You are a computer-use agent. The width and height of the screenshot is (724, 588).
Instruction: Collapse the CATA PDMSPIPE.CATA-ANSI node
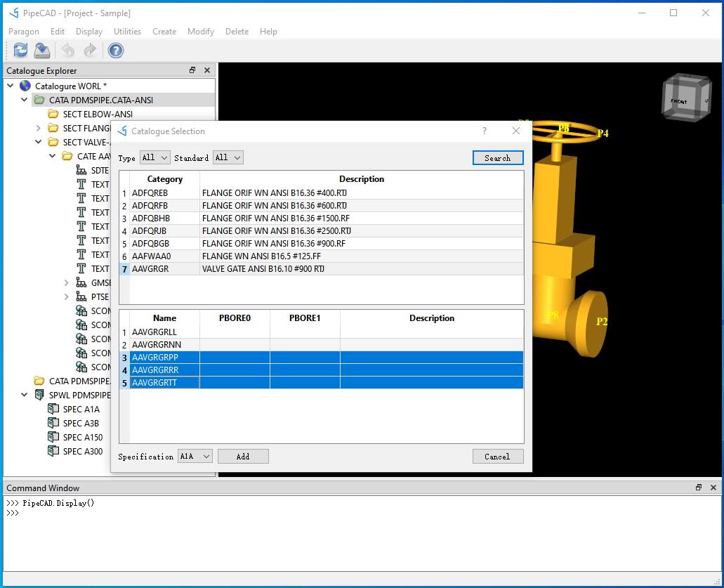tap(24, 99)
